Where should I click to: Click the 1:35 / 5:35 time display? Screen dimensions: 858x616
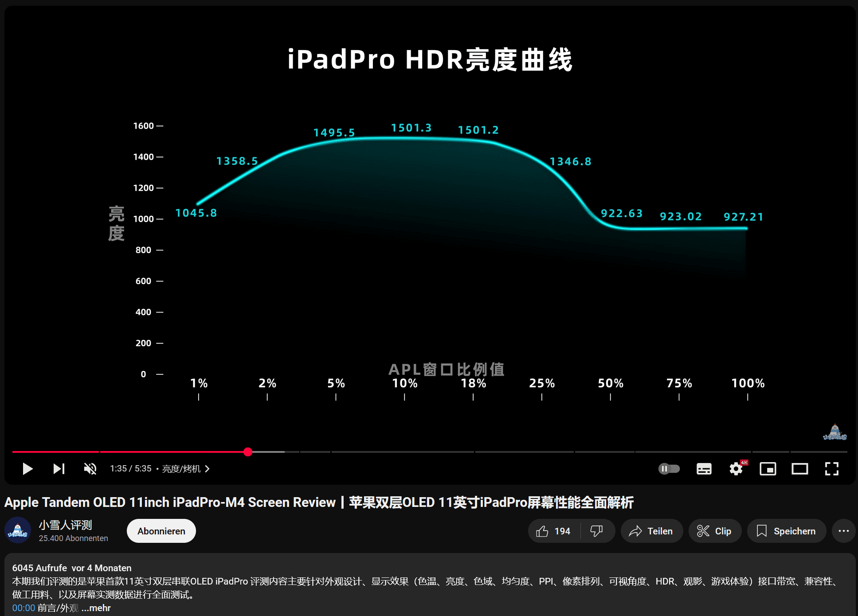pyautogui.click(x=131, y=469)
